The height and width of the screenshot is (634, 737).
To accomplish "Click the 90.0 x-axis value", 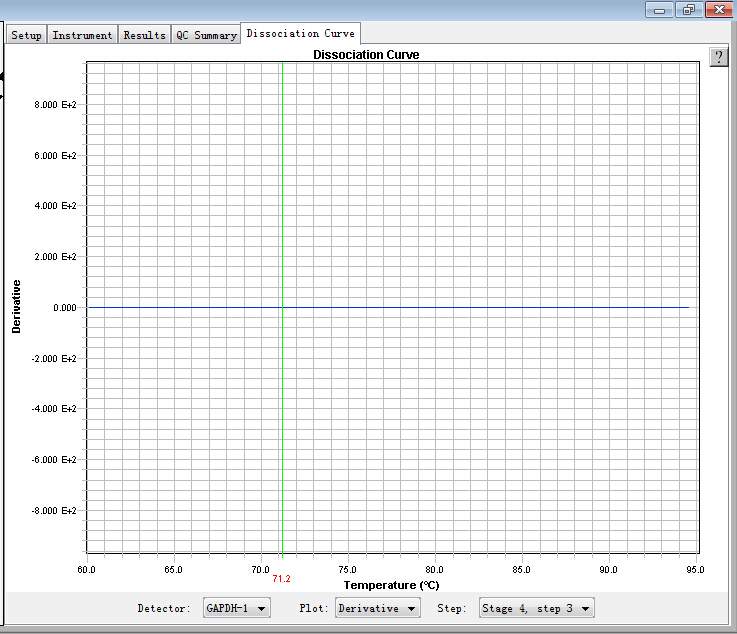I will 608,570.
